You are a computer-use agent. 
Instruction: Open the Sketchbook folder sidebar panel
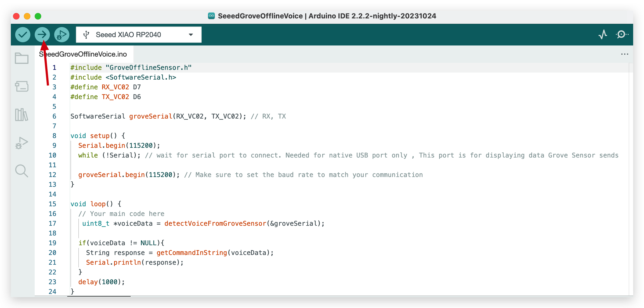[22, 58]
